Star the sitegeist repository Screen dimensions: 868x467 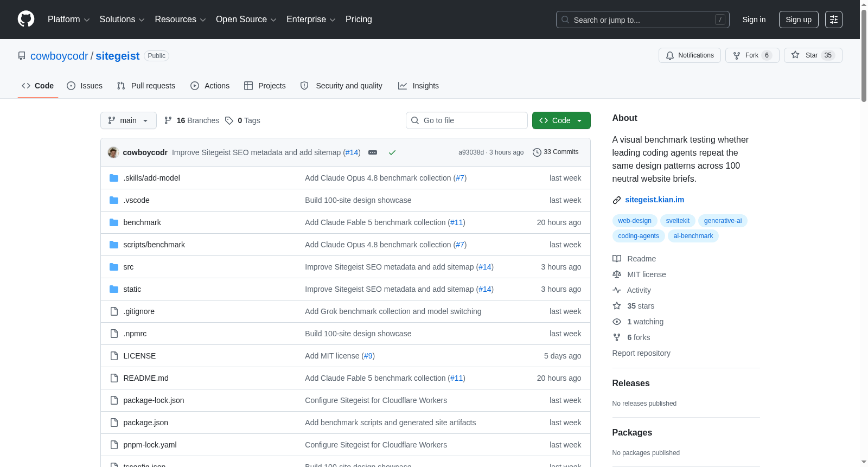point(813,55)
